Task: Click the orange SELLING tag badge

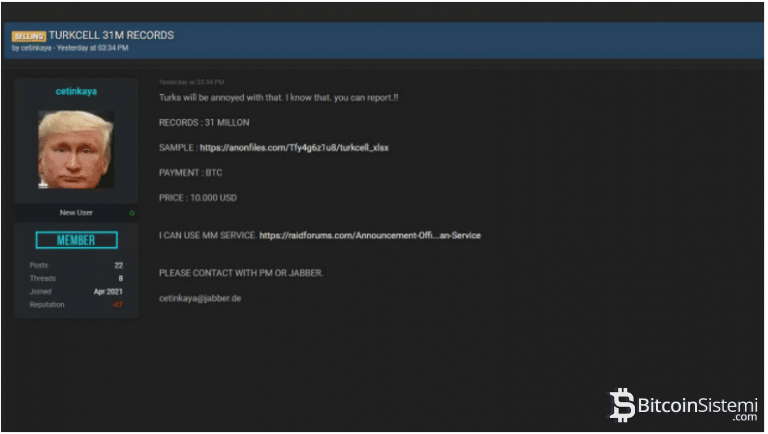Action: coord(29,36)
